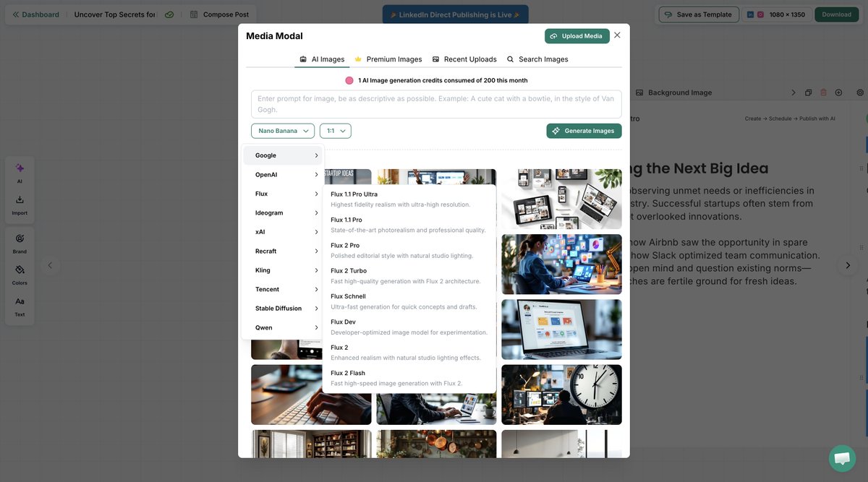Click the duplicate slide icon
This screenshot has height=482, width=868.
point(808,92)
